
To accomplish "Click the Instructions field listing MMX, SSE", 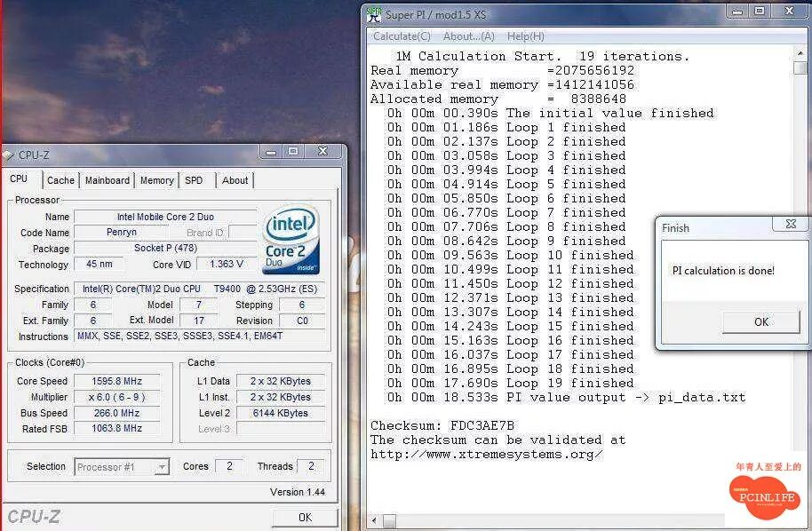I will click(x=200, y=336).
